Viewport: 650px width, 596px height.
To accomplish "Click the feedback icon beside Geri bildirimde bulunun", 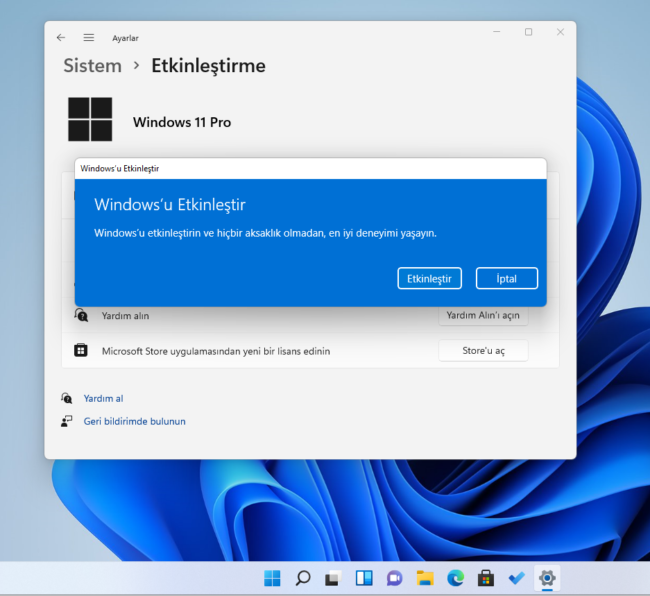I will (x=66, y=422).
